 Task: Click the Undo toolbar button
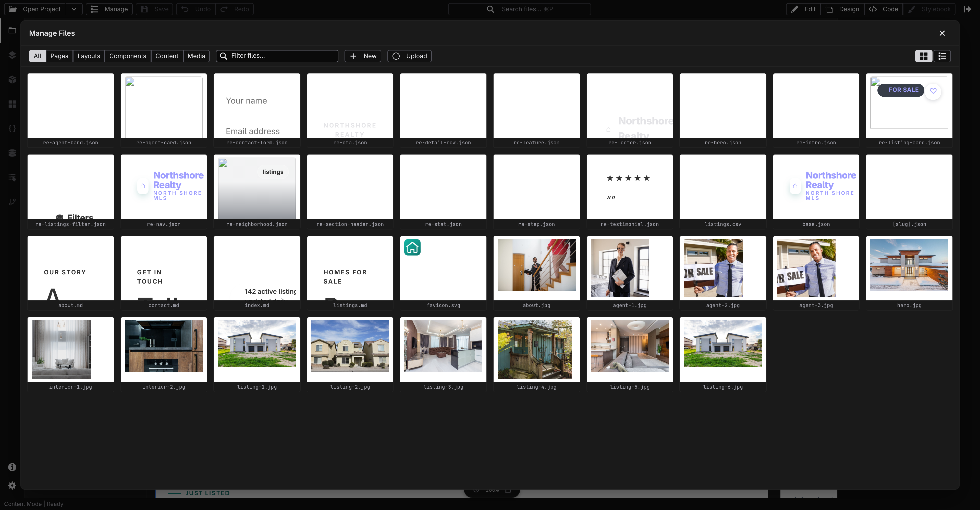tap(196, 9)
